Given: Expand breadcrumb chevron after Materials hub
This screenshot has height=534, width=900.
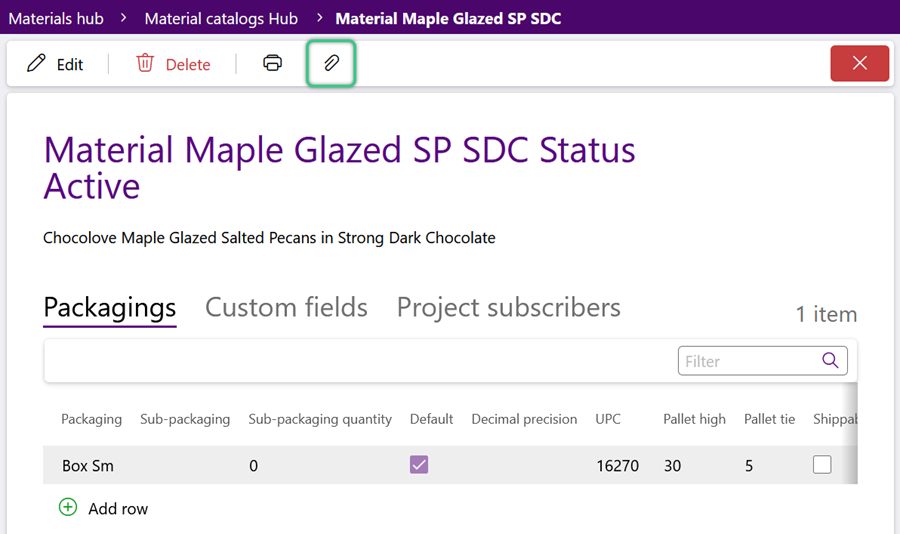Looking at the screenshot, I should coord(123,18).
